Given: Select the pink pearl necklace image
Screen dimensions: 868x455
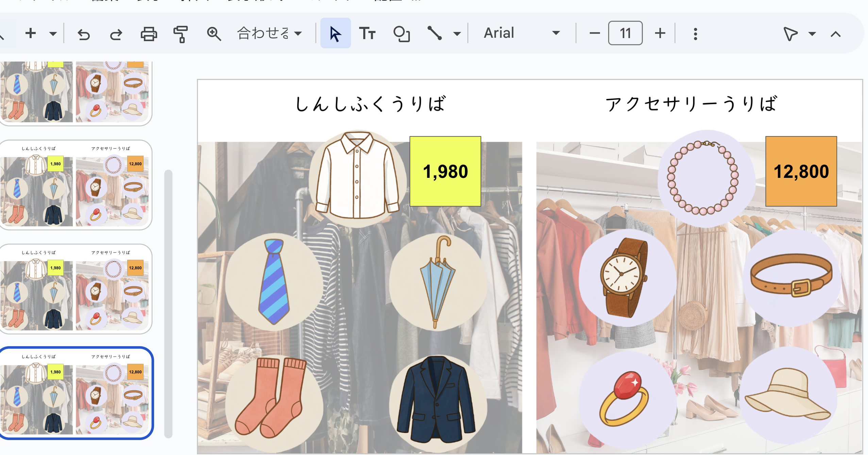Looking at the screenshot, I should (x=707, y=178).
